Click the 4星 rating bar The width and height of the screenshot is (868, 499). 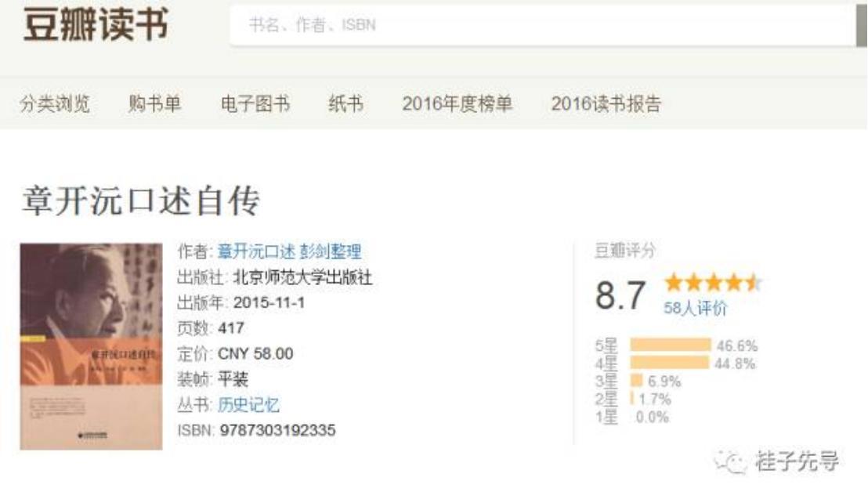click(669, 363)
